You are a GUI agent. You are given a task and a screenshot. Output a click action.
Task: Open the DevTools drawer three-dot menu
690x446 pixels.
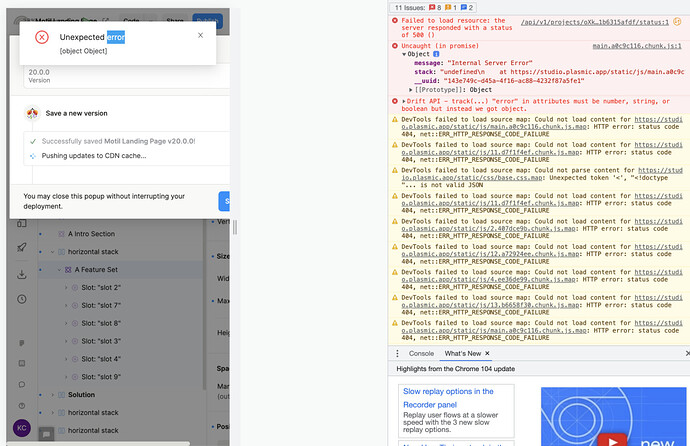pyautogui.click(x=396, y=353)
